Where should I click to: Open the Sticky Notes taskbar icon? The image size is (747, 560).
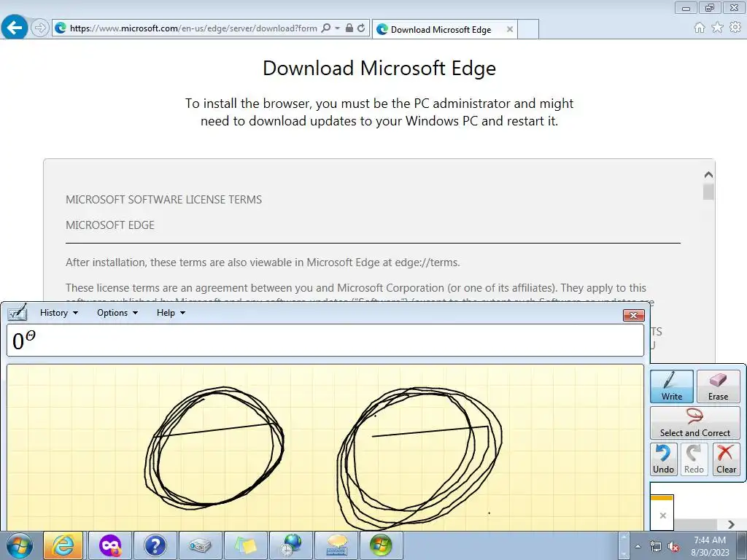(245, 545)
